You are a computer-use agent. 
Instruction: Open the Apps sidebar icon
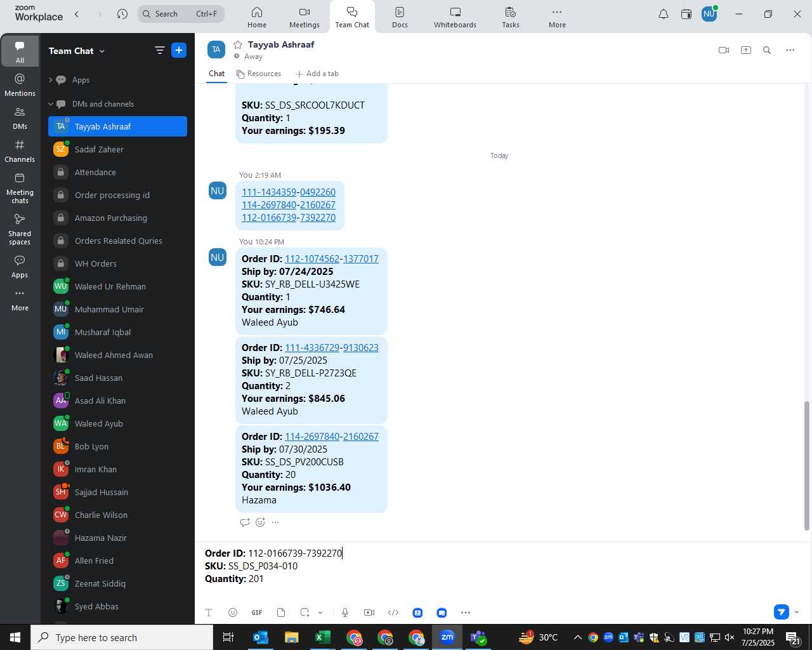pos(20,267)
